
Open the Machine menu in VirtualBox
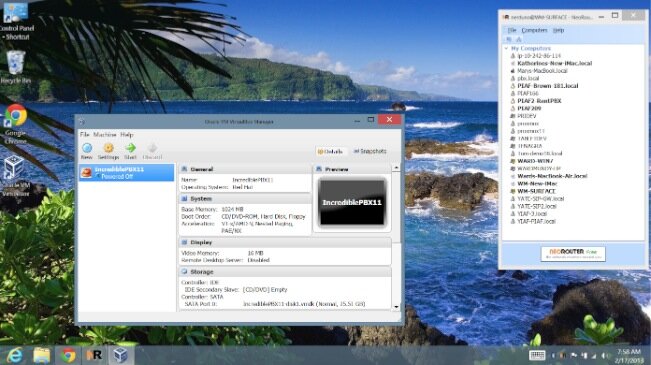point(105,135)
